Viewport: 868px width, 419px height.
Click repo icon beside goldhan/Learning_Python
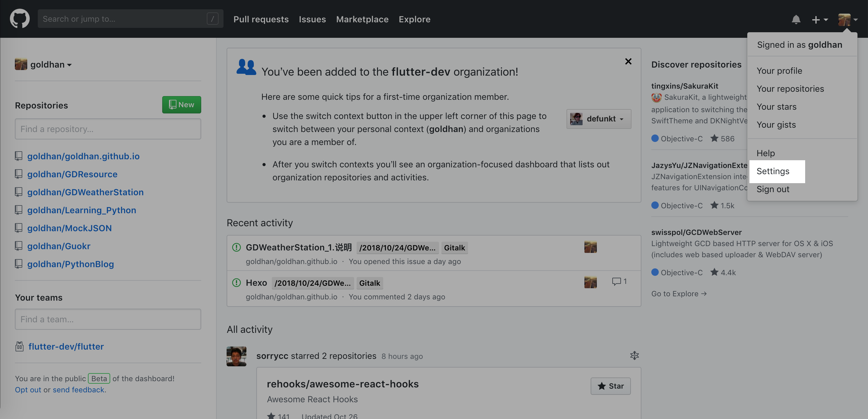point(19,210)
